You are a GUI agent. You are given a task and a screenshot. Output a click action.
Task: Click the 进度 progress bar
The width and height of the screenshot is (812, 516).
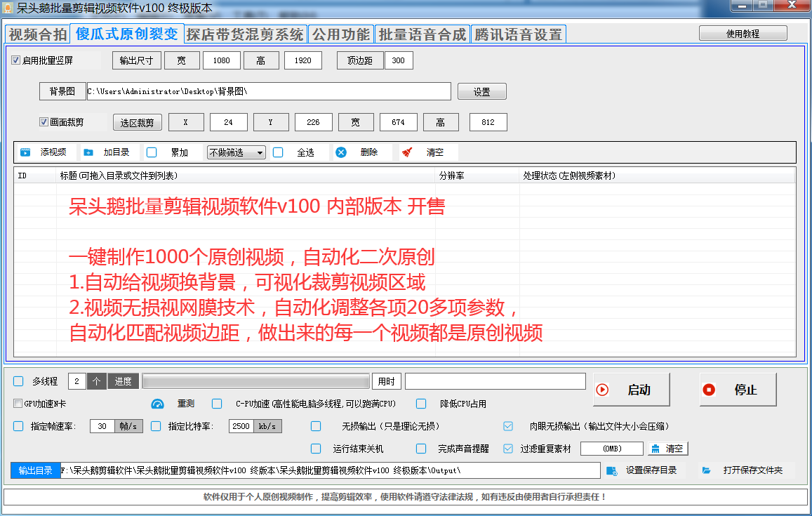(256, 381)
